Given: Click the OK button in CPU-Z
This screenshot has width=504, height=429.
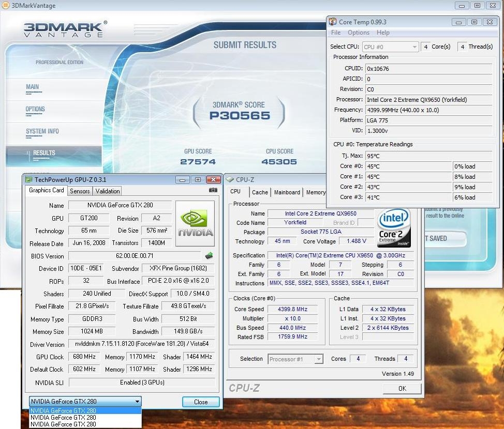Looking at the screenshot, I should pyautogui.click(x=402, y=389).
